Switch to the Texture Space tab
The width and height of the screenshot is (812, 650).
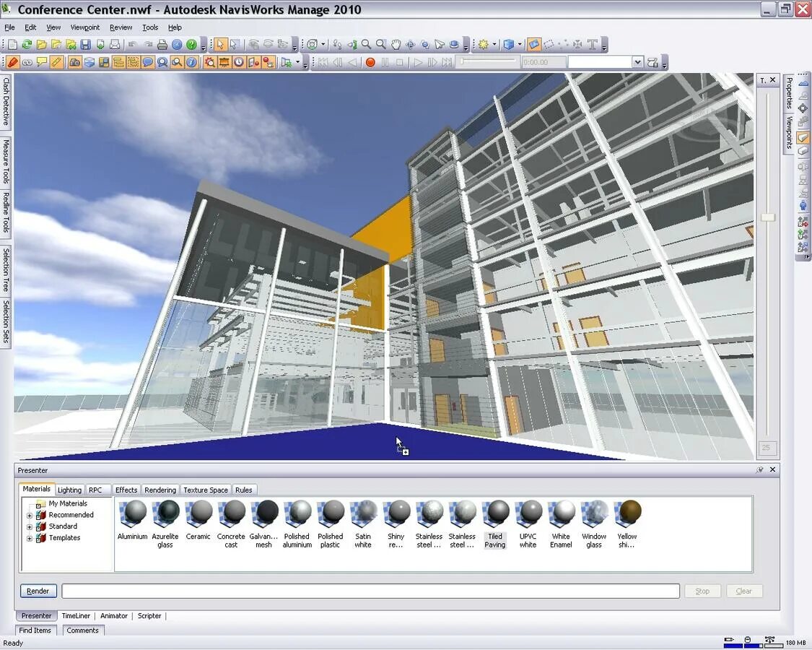[206, 490]
